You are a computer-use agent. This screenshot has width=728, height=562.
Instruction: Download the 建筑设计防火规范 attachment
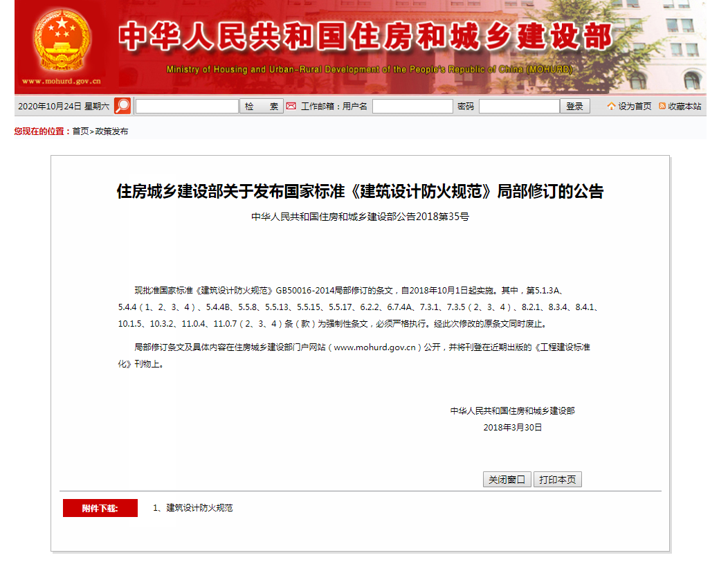pos(199,508)
